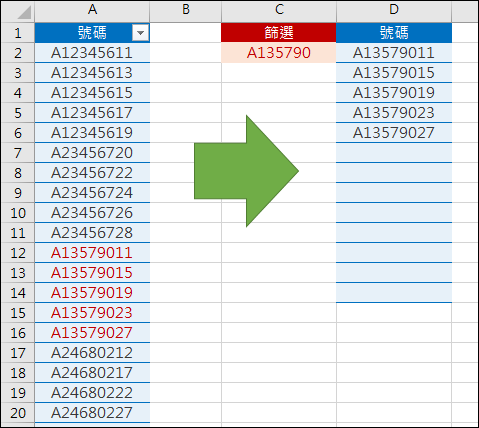
Task: Select cell containing A24680222
Action: 92,393
